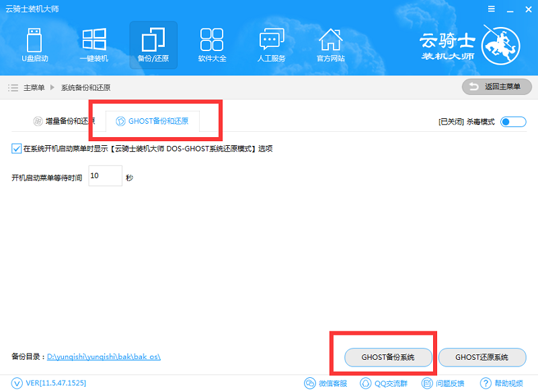Open the 软件大全 software collection

pos(212,45)
